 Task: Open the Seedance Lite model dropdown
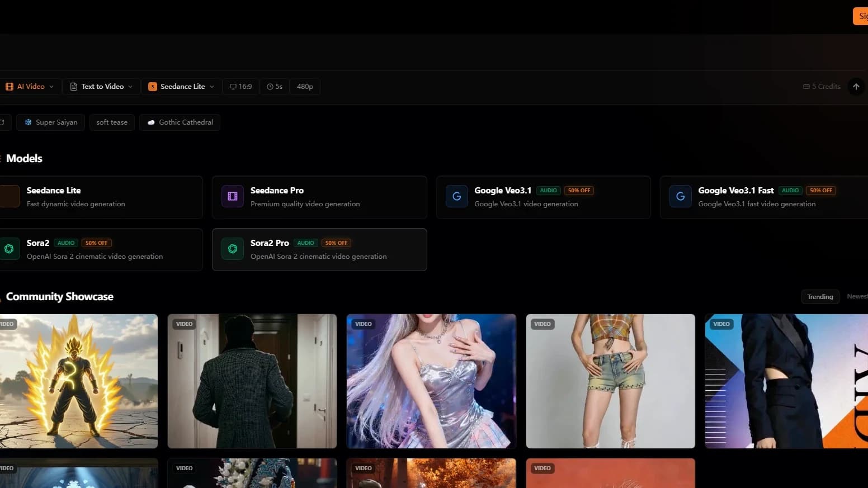tap(212, 86)
